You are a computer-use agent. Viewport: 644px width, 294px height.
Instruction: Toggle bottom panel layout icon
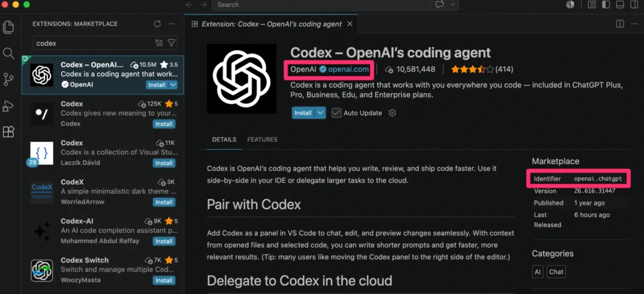pyautogui.click(x=620, y=4)
